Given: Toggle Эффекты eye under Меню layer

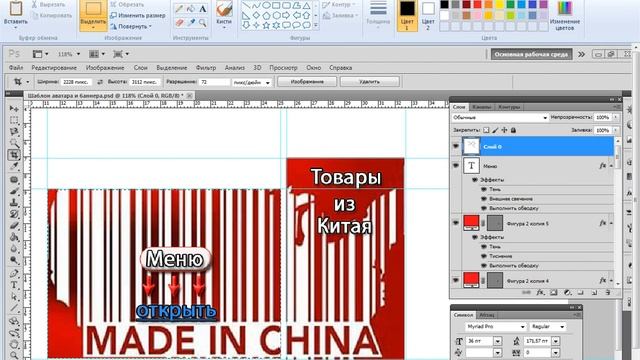Looking at the screenshot, I should (x=475, y=180).
